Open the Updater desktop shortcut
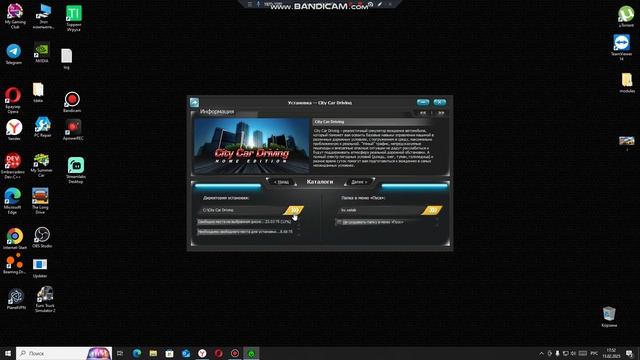 [x=40, y=268]
